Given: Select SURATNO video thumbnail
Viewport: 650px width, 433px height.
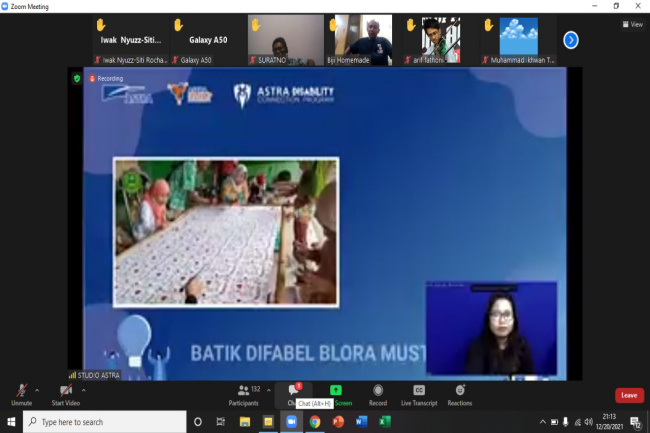Looking at the screenshot, I should tap(286, 40).
